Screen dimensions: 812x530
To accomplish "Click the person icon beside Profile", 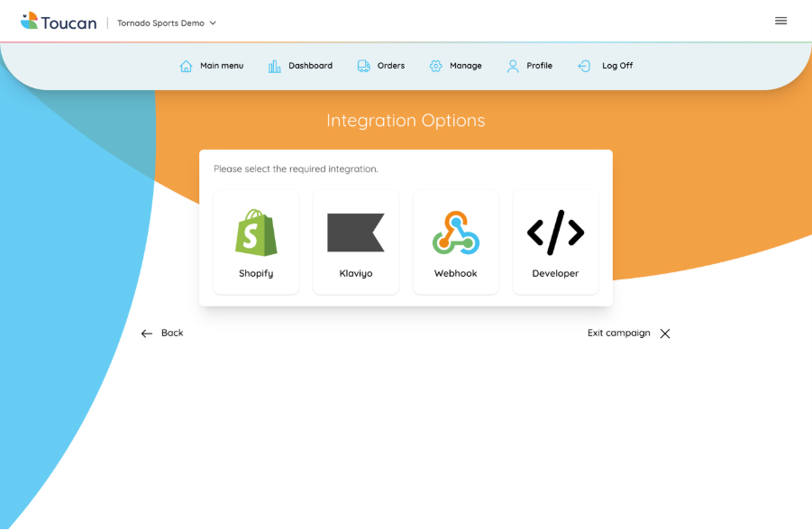I will coord(513,66).
